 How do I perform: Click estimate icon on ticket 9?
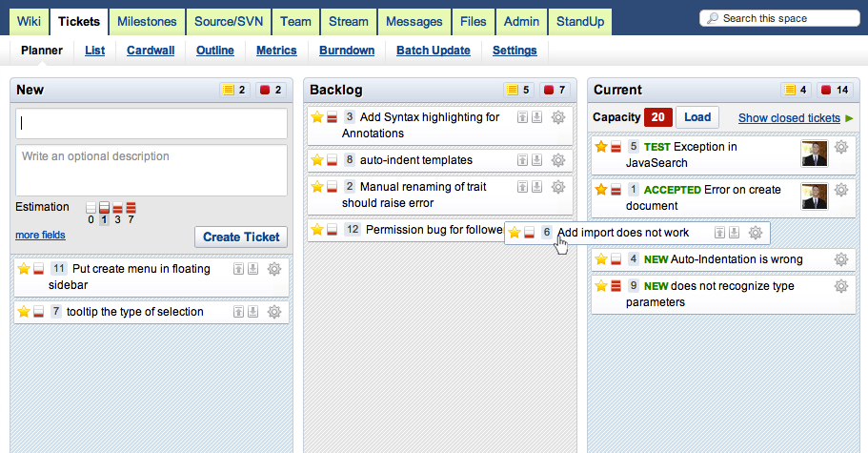tap(616, 286)
